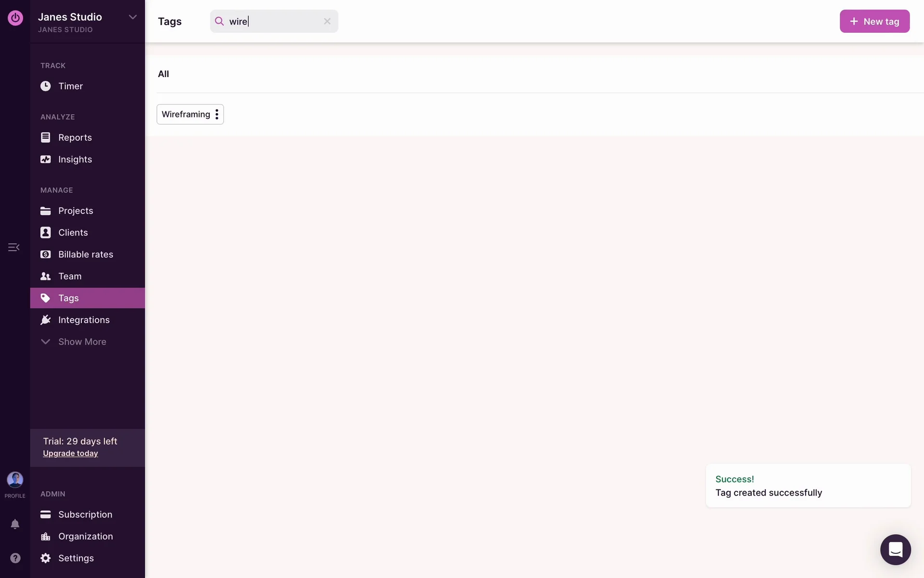Go to Billable rates page

tap(85, 254)
